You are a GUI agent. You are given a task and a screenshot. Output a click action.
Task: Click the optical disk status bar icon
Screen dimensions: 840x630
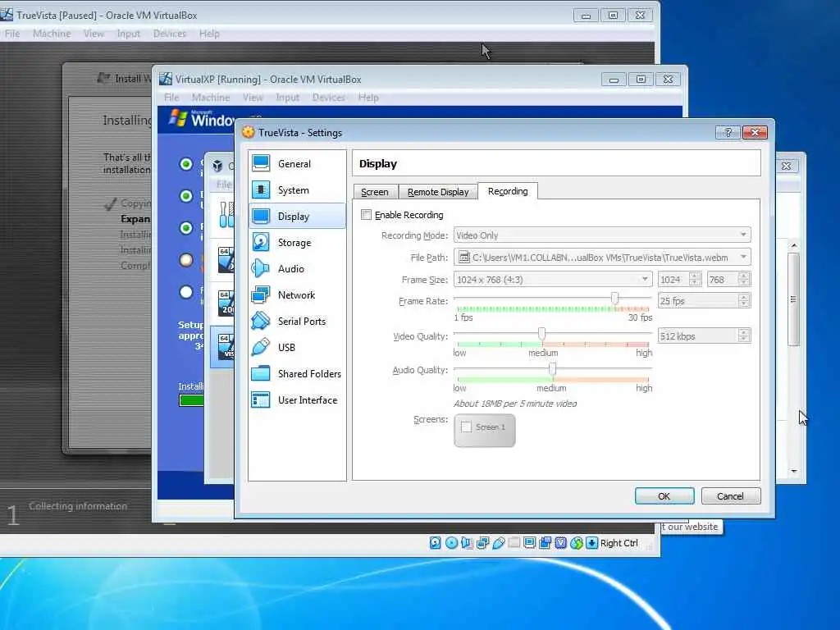click(452, 543)
